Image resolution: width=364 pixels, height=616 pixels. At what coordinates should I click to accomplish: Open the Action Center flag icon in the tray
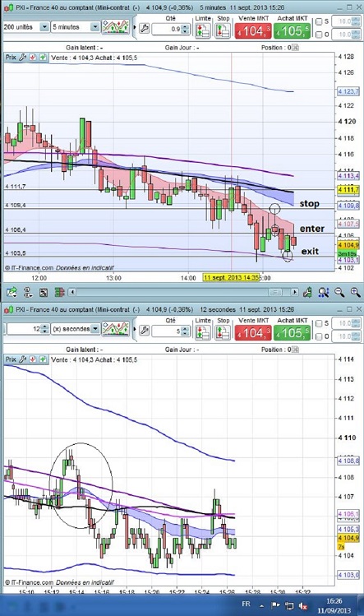pyautogui.click(x=275, y=605)
